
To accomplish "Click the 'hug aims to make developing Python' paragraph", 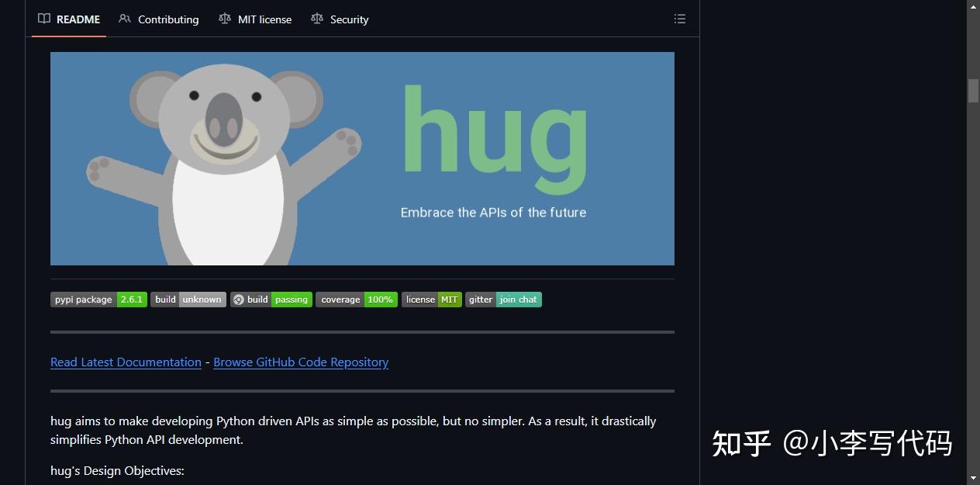I will (354, 431).
